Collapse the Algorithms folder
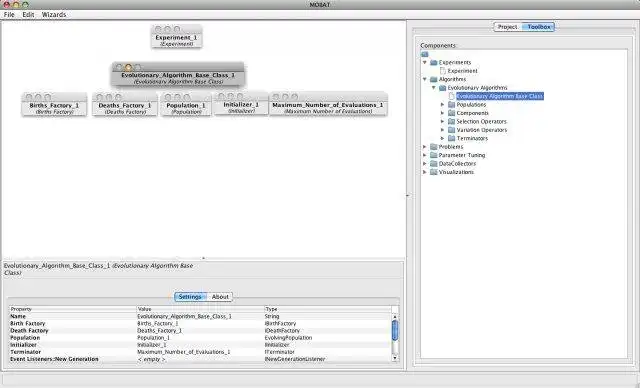The height and width of the screenshot is (388, 640). (424, 79)
